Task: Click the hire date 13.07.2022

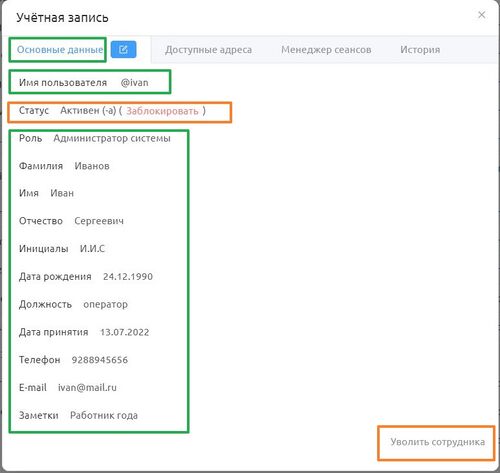Action: [125, 332]
